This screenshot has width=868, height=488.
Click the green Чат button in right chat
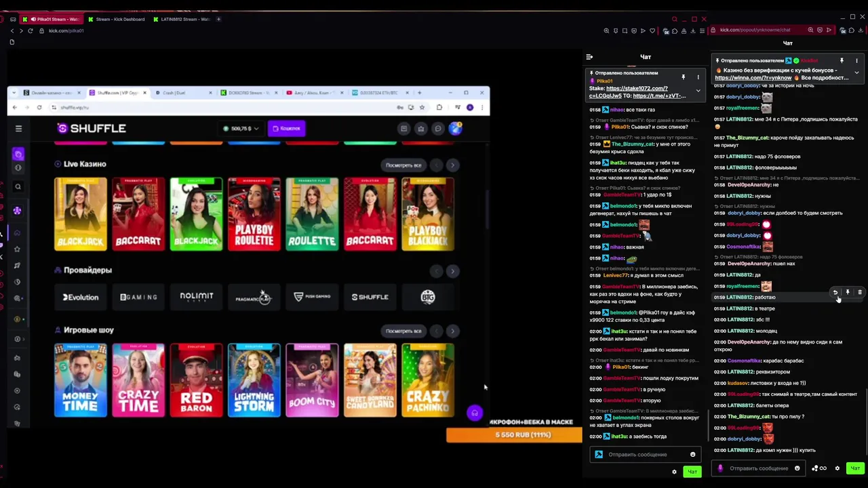855,468
